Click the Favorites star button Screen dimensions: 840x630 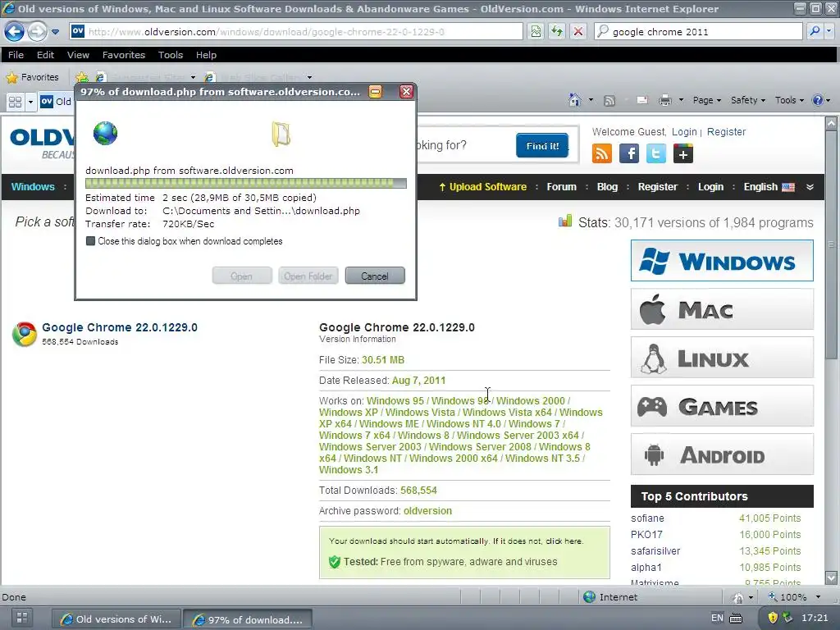pos(32,77)
